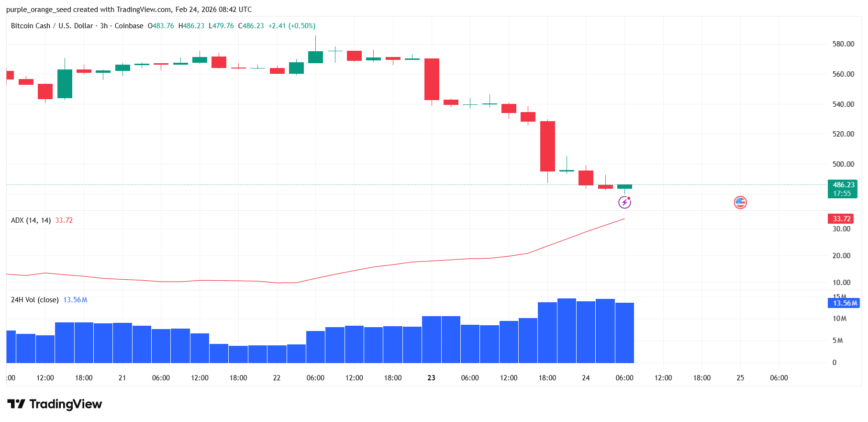Click the 580.00 price scale label
Image resolution: width=868 pixels, height=422 pixels.
[843, 44]
